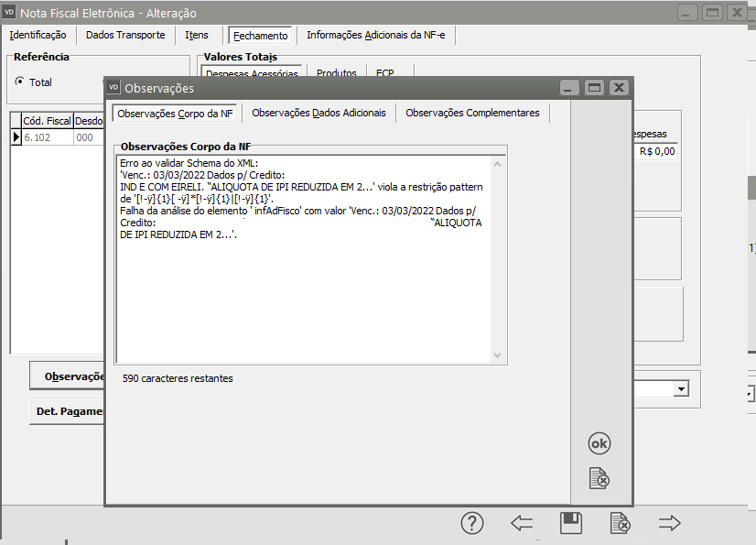Image resolution: width=756 pixels, height=545 pixels.
Task: Advance using the right arrow icon
Action: pos(670,523)
